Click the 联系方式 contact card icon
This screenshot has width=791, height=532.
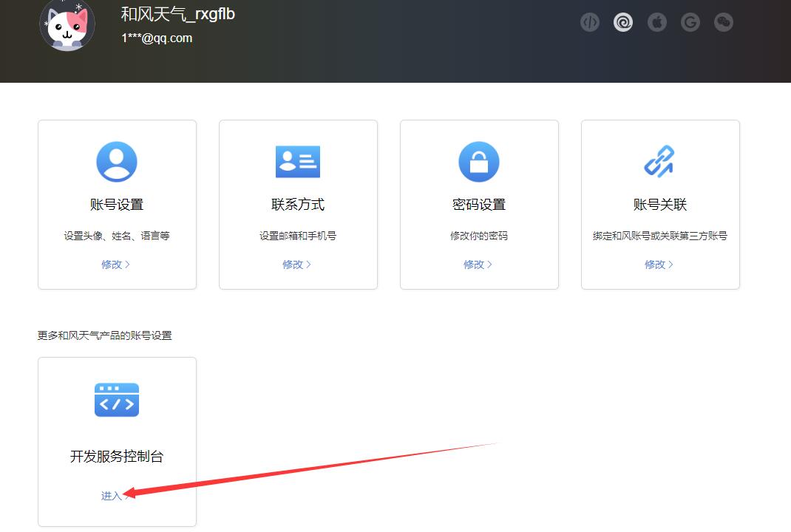tap(298, 161)
